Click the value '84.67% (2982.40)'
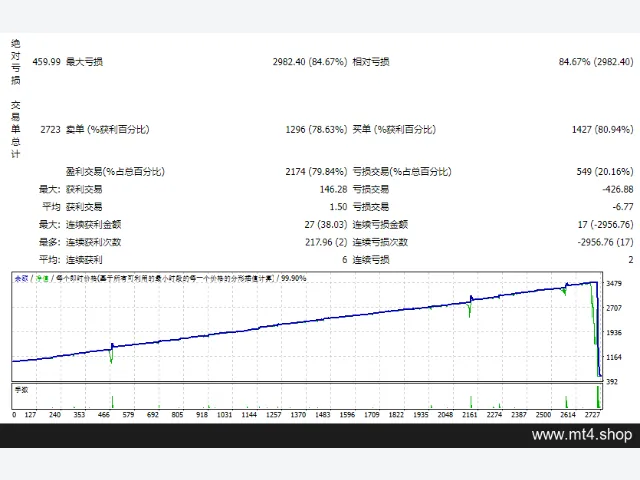Viewport: 640px width, 480px height. coord(596,62)
